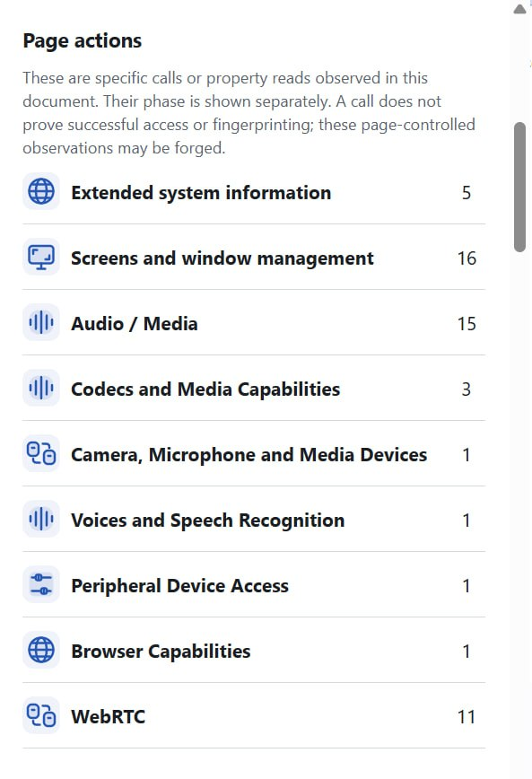
Task: Click the devices icon for Camera, Microphone and Media Devices
Action: [41, 454]
